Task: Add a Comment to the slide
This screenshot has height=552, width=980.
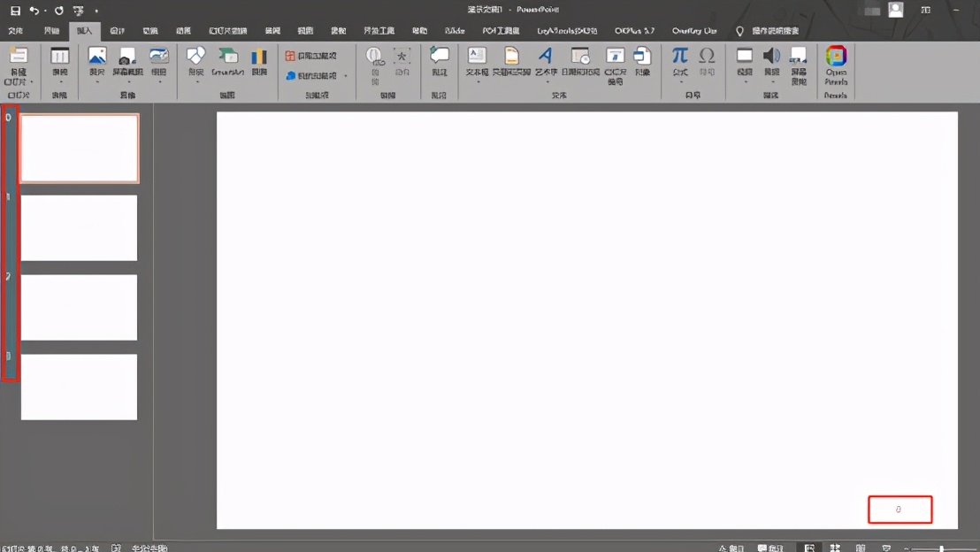Action: pos(440,63)
